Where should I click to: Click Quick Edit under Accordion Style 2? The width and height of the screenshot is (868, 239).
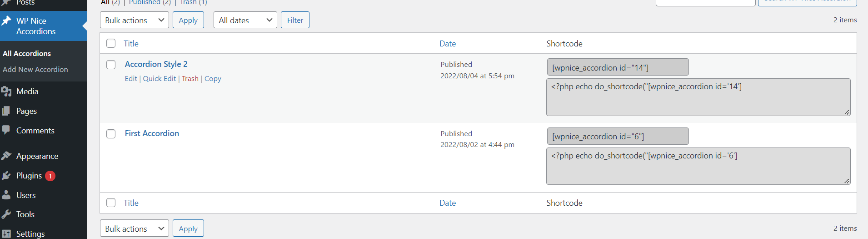pos(160,79)
